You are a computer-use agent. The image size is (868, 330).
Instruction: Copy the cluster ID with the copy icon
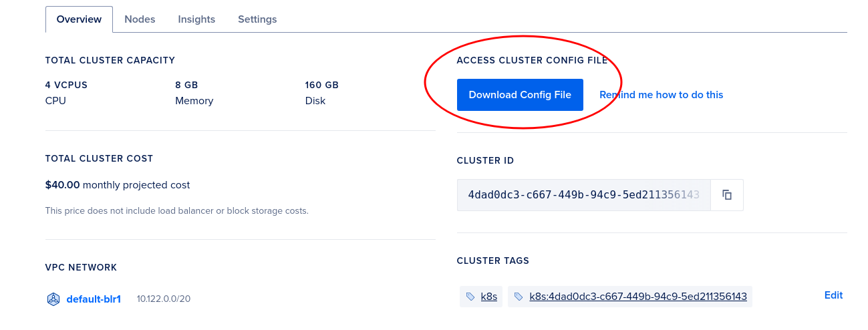727,195
